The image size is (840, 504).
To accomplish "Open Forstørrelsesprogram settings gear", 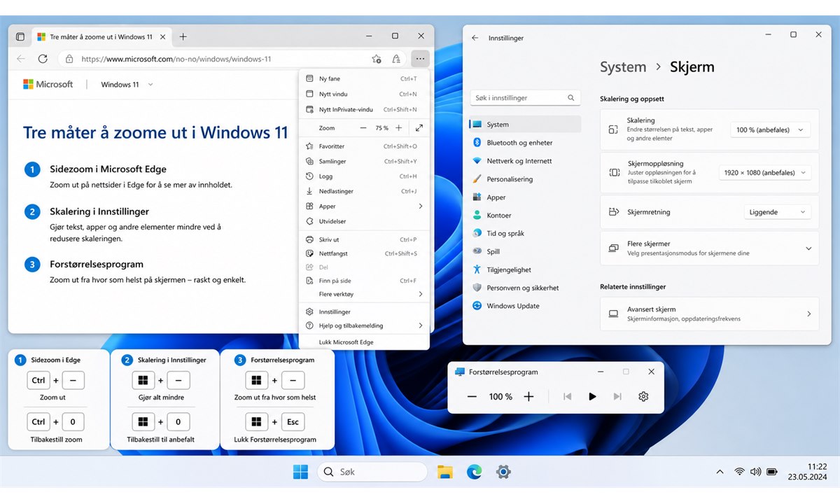I will click(643, 397).
